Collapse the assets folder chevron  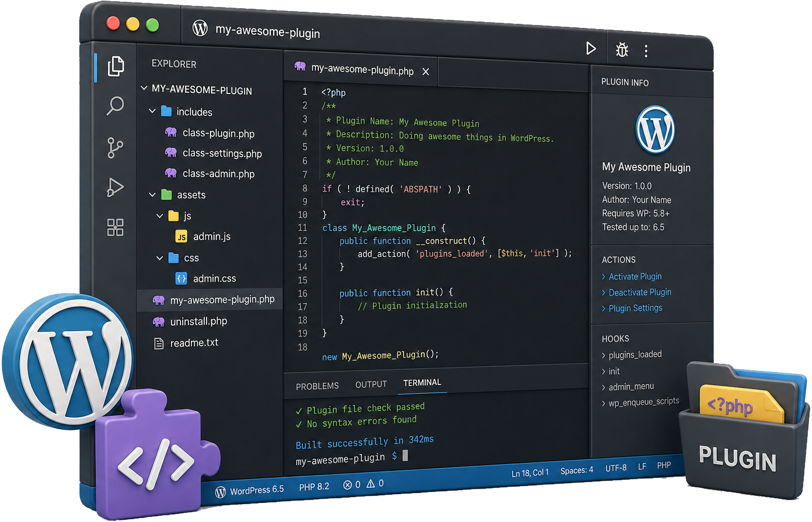click(x=152, y=195)
